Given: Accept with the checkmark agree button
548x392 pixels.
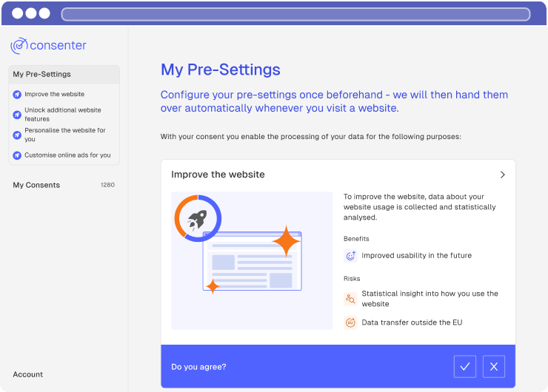Looking at the screenshot, I should coord(465,367).
